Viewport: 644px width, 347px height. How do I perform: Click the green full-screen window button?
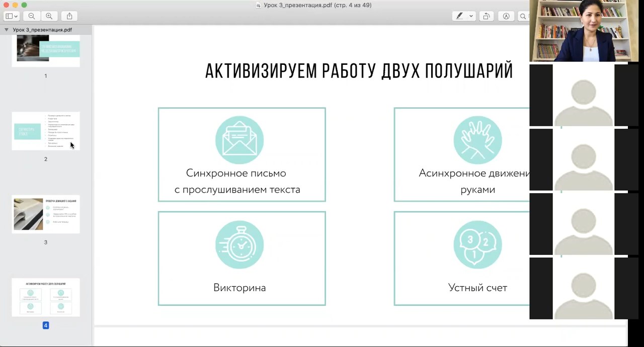[x=24, y=5]
